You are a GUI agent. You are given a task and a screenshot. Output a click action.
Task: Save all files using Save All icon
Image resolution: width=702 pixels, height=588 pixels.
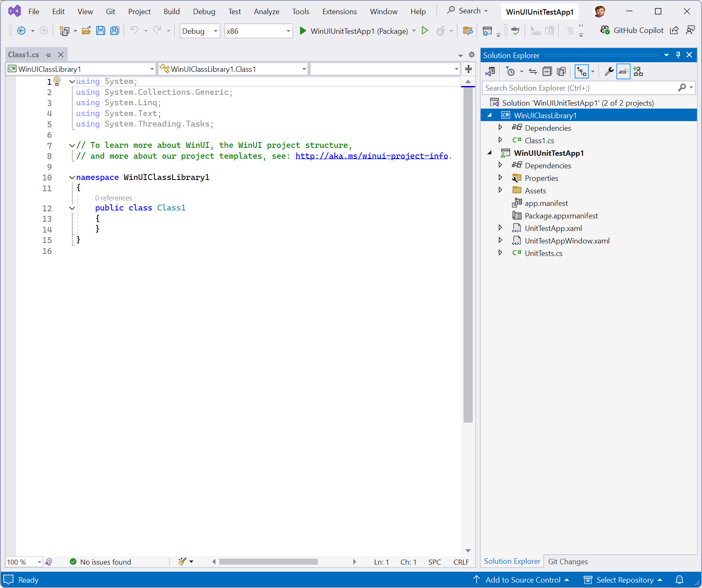tap(114, 30)
